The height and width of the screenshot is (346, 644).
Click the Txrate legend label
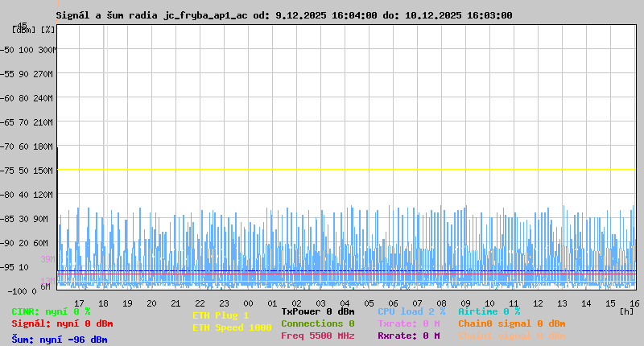[x=408, y=323]
